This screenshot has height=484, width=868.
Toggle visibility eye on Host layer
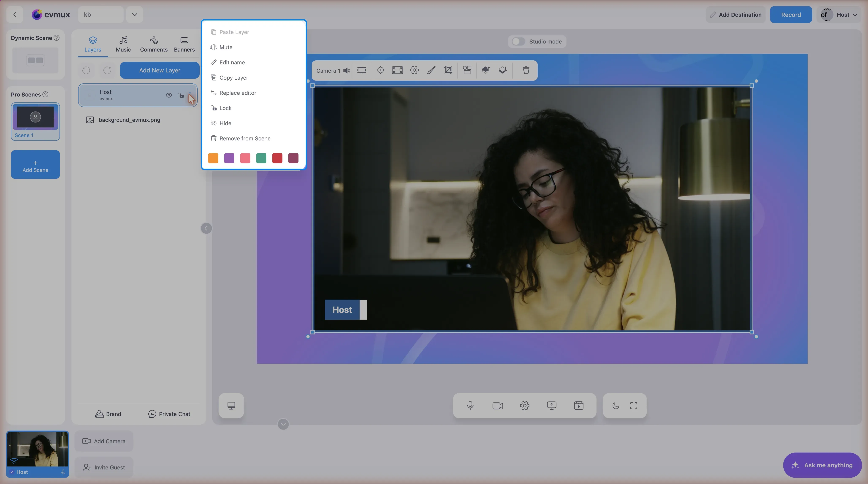tap(169, 95)
